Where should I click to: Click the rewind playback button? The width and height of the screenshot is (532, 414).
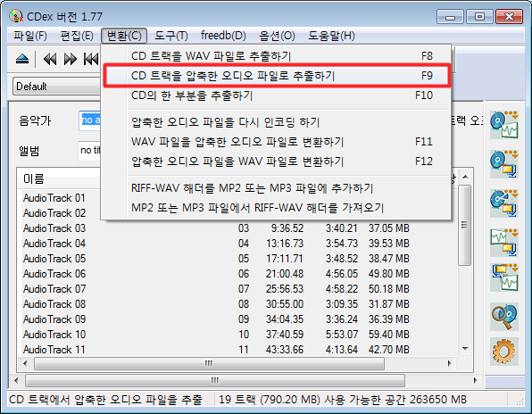point(50,60)
